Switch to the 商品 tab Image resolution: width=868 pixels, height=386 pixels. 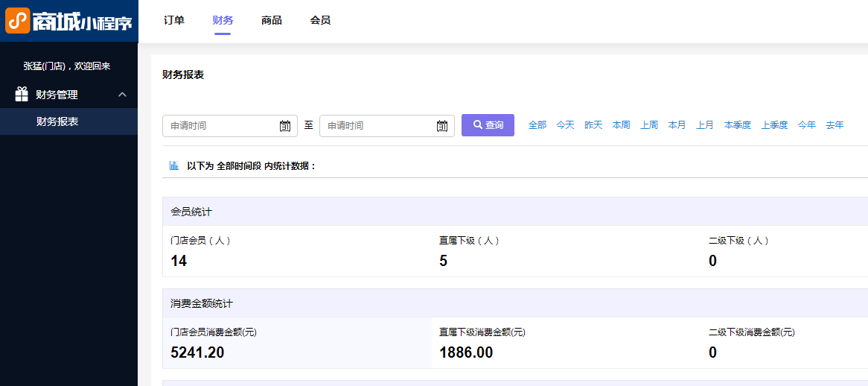271,20
